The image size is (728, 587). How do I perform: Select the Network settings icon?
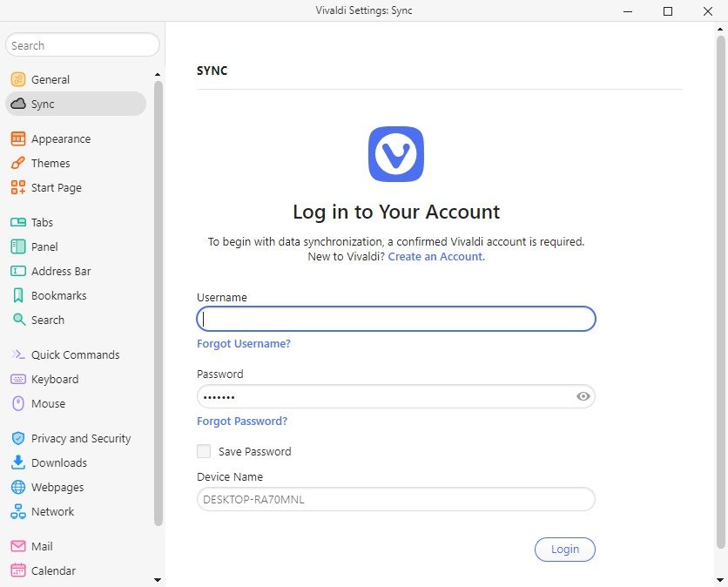17,511
